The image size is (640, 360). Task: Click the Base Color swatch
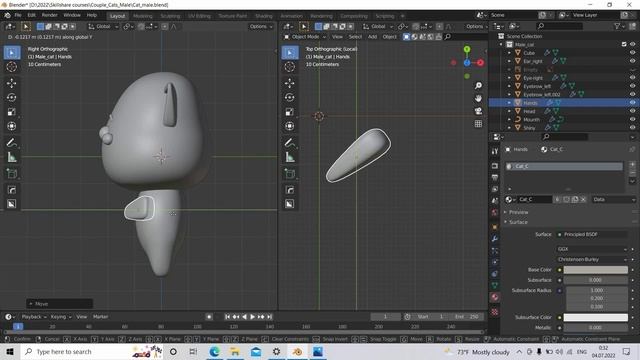click(x=596, y=270)
